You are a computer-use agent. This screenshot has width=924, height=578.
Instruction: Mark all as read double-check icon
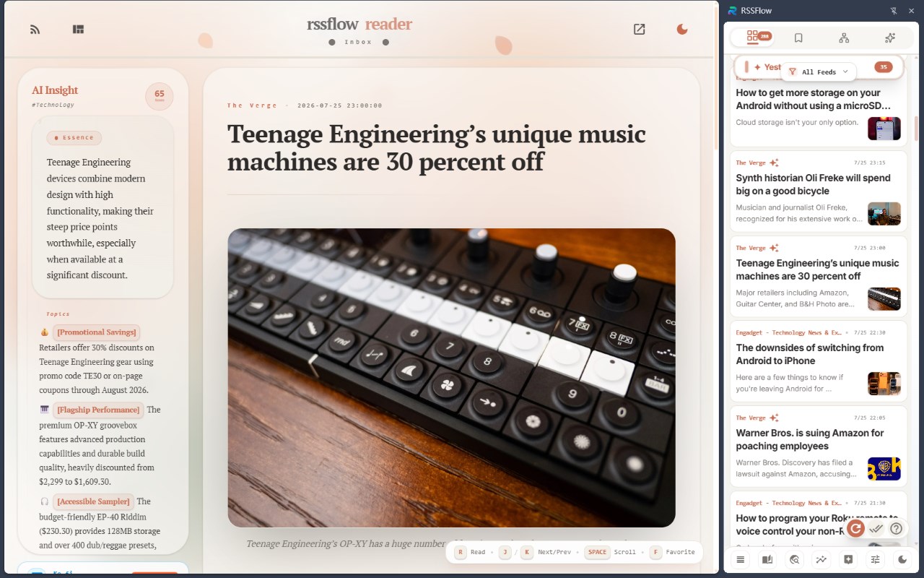tap(876, 528)
